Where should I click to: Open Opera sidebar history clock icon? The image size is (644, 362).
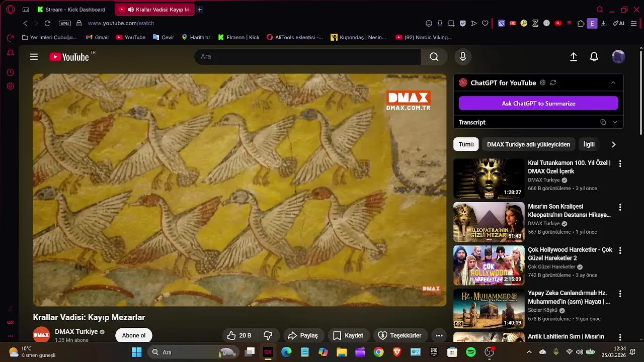click(10, 72)
